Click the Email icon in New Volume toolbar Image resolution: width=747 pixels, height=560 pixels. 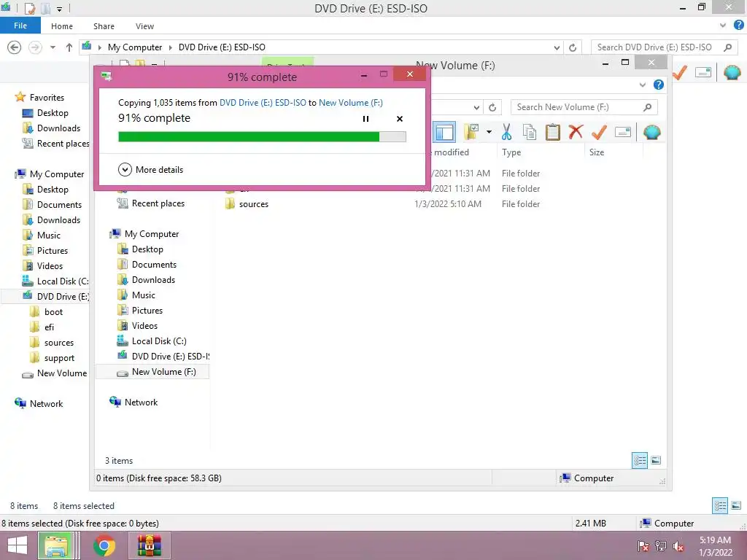623,132
